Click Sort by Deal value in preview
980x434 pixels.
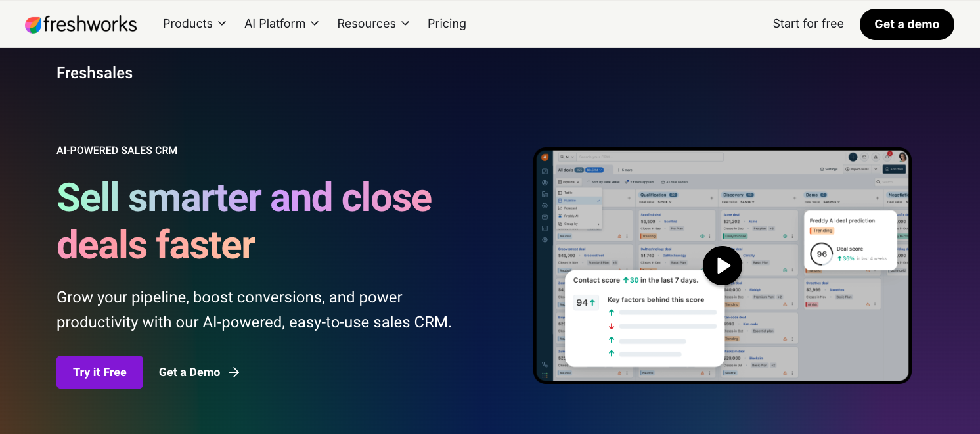coord(604,181)
